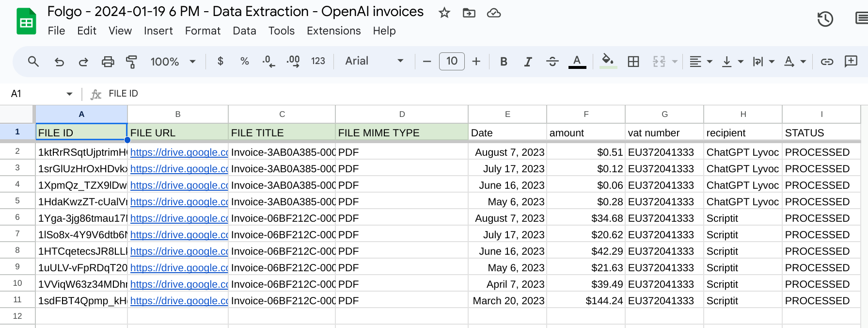Open the Format menu
This screenshot has width=868, height=328.
[x=203, y=31]
